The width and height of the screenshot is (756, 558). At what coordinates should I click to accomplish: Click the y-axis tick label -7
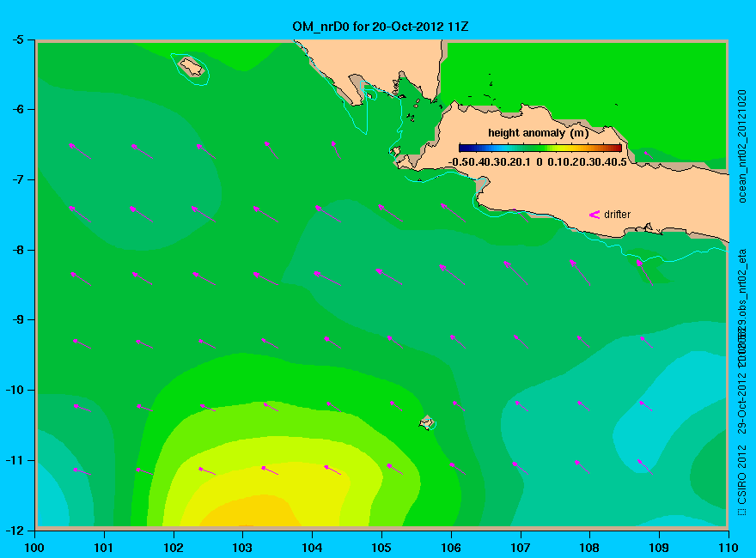17,179
